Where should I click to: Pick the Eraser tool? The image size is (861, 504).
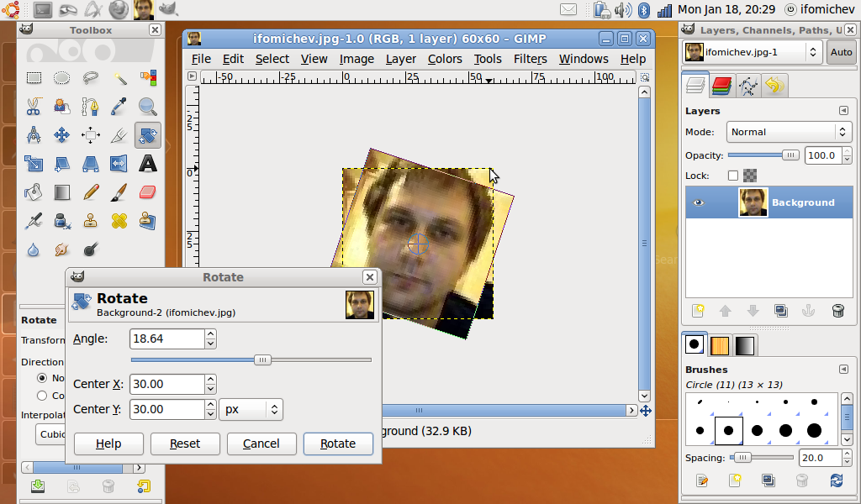pos(148,192)
